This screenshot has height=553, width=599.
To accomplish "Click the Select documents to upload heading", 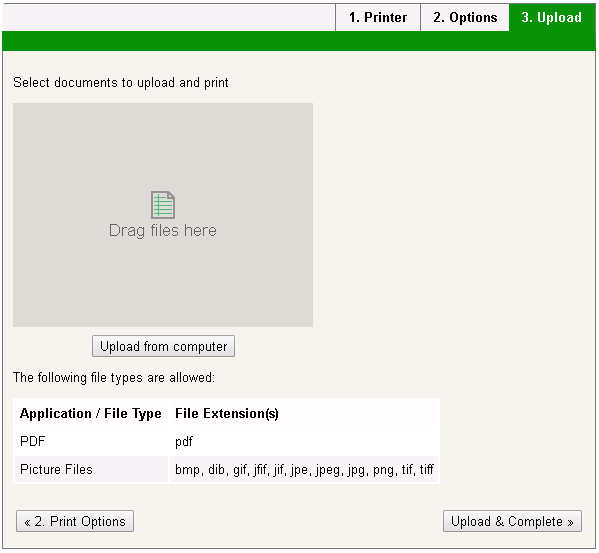I will click(x=121, y=82).
